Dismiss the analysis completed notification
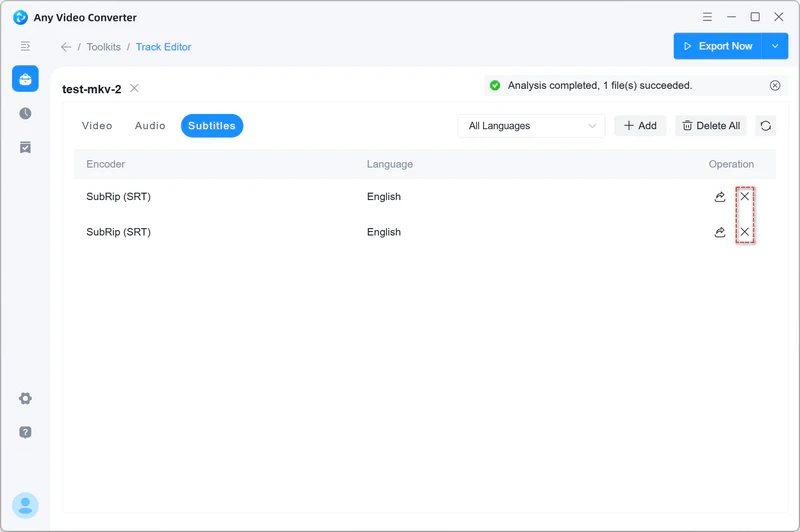The height and width of the screenshot is (532, 800). coord(774,86)
